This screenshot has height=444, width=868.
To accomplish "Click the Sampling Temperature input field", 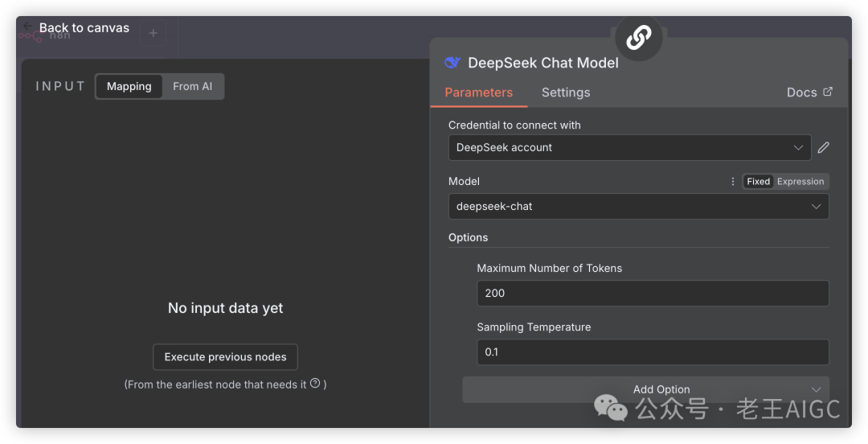I will [653, 352].
